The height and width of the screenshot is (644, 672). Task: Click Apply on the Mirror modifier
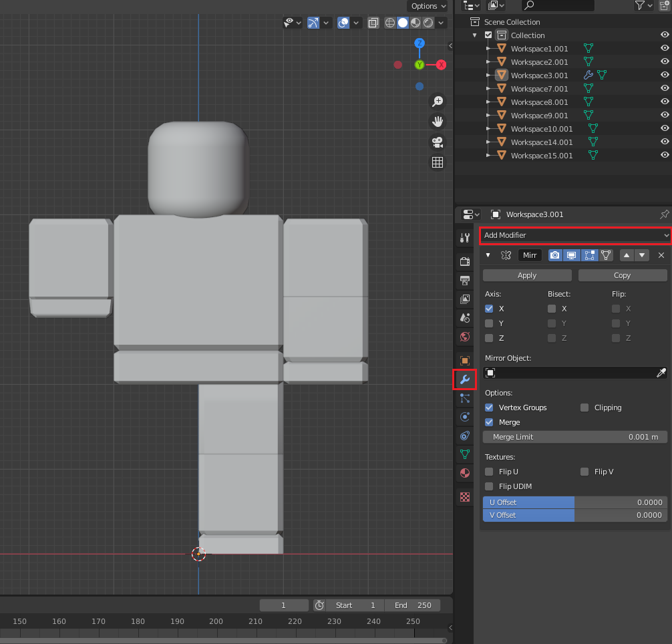coord(527,275)
